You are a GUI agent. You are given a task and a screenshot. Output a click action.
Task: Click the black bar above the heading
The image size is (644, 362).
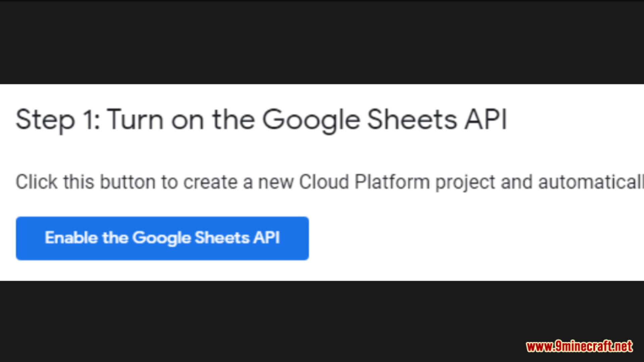[x=322, y=42]
